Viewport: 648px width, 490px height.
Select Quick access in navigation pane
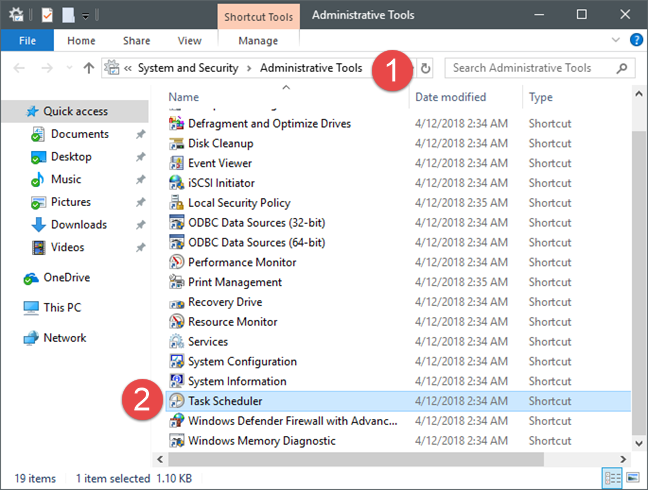coord(75,111)
